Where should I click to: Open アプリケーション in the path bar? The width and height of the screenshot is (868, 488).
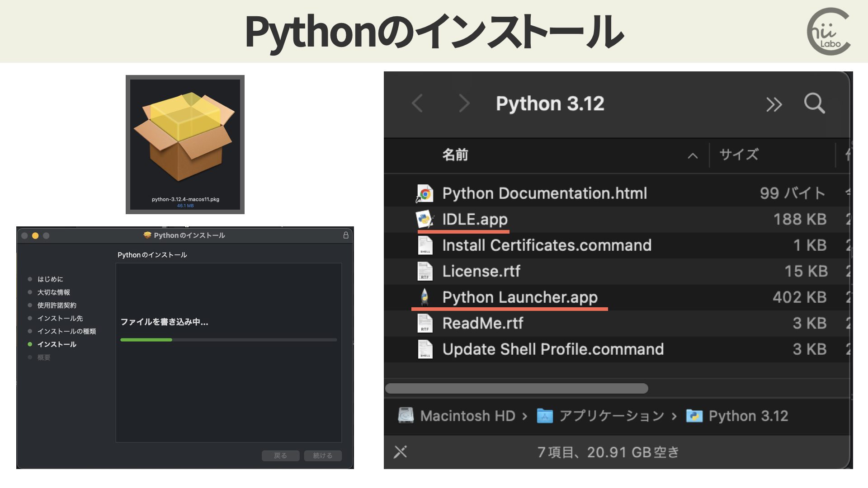click(x=601, y=416)
